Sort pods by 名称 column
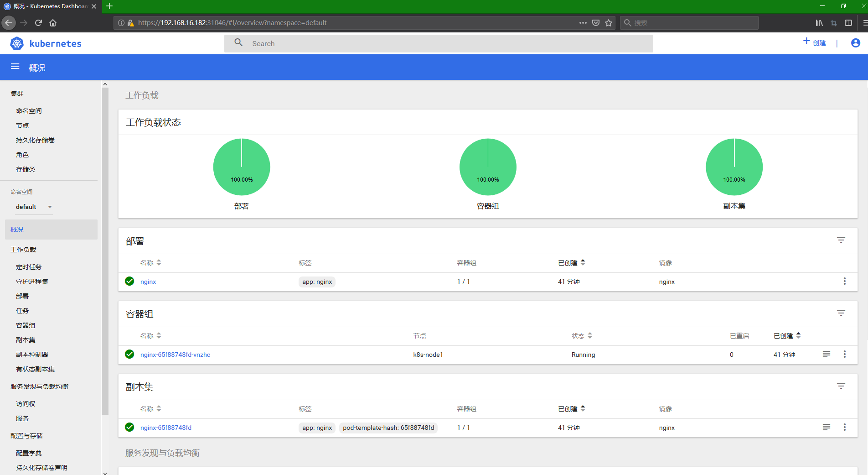This screenshot has width=868, height=475. 150,336
